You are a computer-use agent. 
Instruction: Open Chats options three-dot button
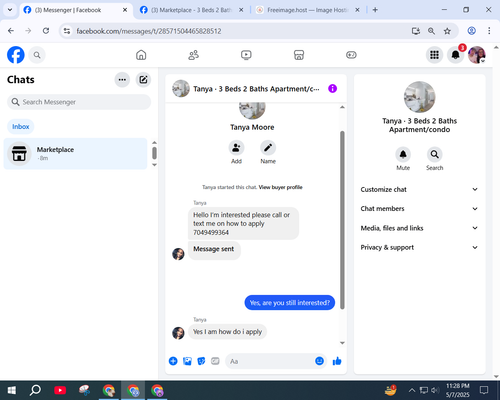tap(122, 80)
